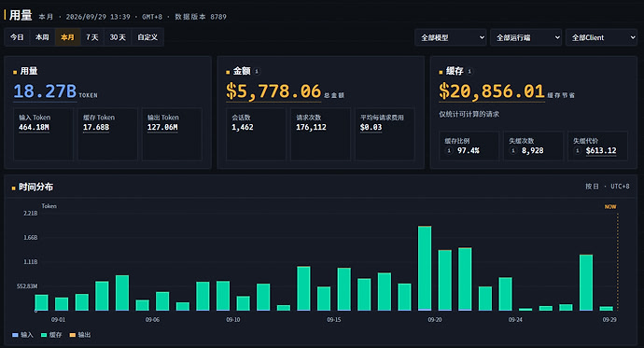This screenshot has width=644, height=348.
Task: Select the 本月 time range tab
Action: (67, 37)
